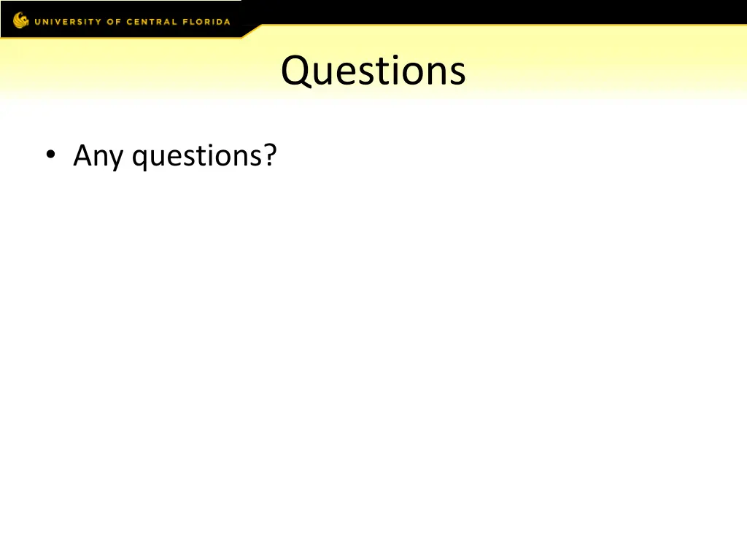Viewport: 747px width, 560px height.
Task: Click the 'University of Central Florida' header text
Action: 133,22
